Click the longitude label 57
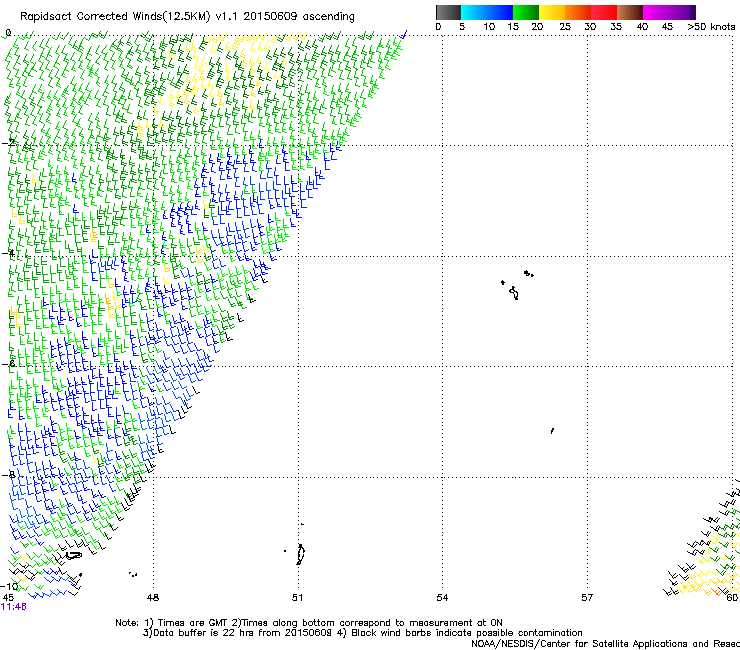Screen dimensions: 740x650 (587, 598)
